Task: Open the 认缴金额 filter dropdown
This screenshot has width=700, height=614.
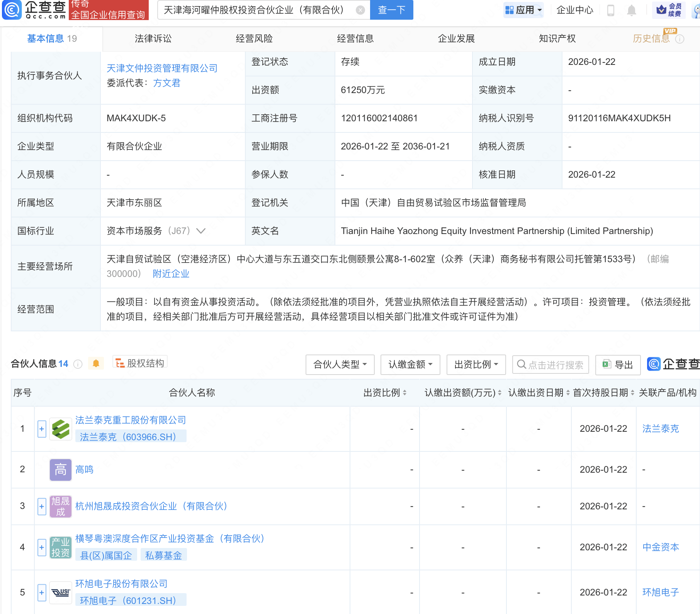Action: pyautogui.click(x=410, y=365)
